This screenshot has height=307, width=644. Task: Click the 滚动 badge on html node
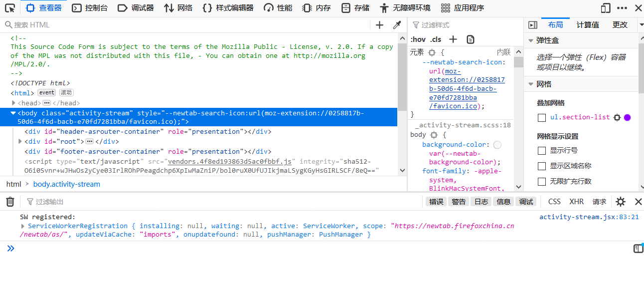click(x=66, y=93)
